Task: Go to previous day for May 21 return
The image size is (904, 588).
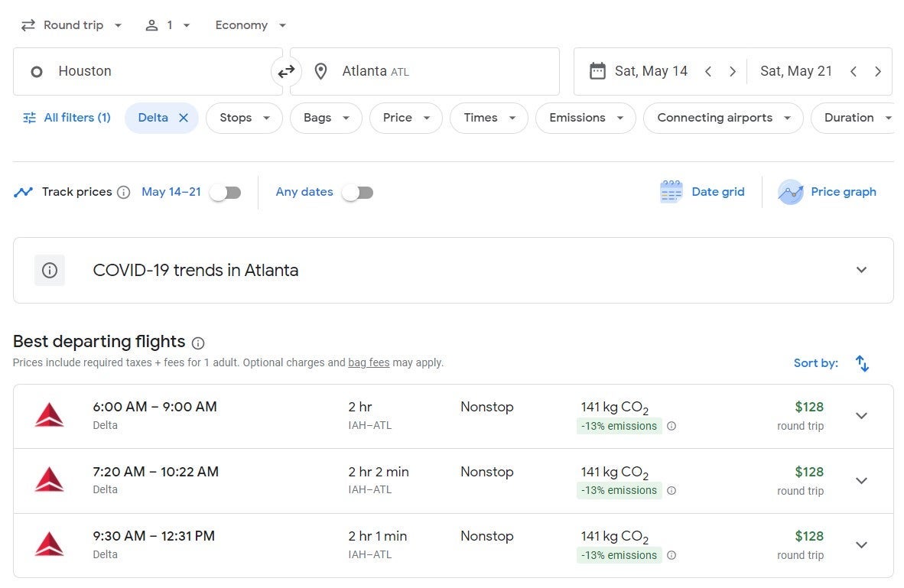Action: [854, 72]
